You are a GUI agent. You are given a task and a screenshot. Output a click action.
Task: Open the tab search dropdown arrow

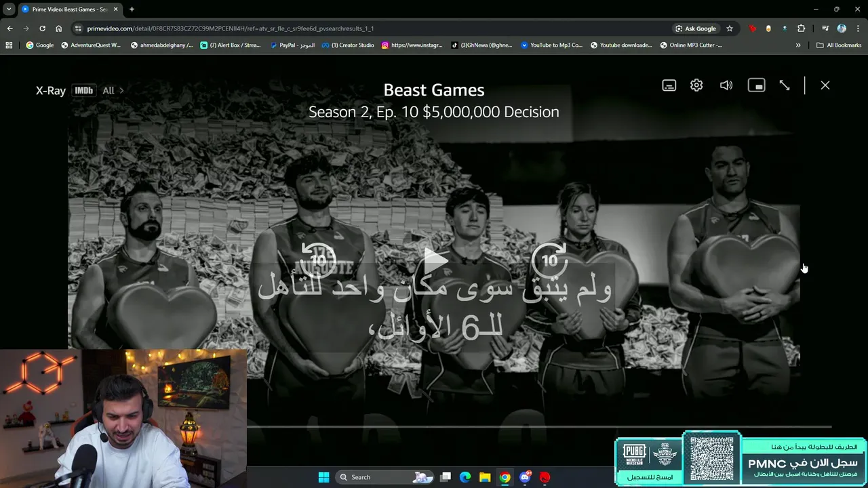coord(9,9)
